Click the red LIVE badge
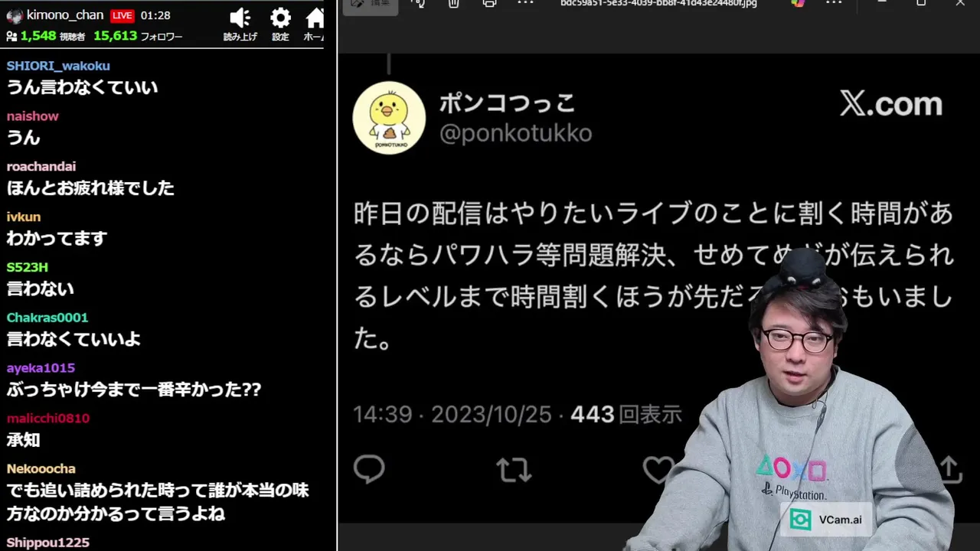 coord(122,15)
